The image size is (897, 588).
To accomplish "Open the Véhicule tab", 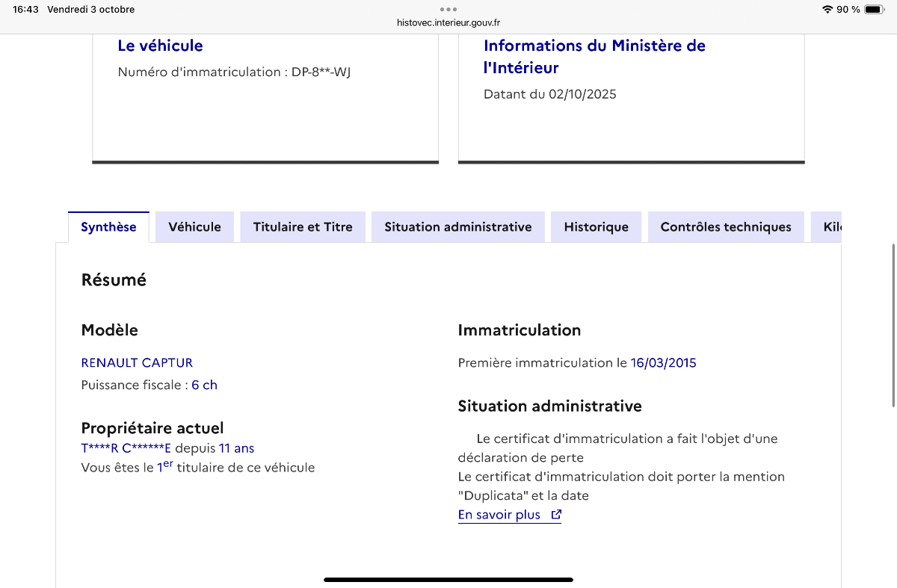I will 194,227.
